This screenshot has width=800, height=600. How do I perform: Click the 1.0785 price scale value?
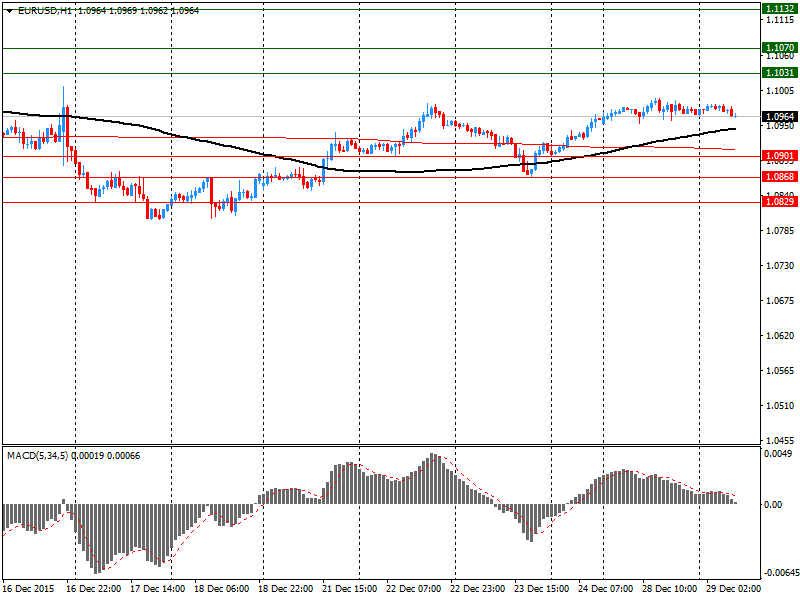[780, 231]
